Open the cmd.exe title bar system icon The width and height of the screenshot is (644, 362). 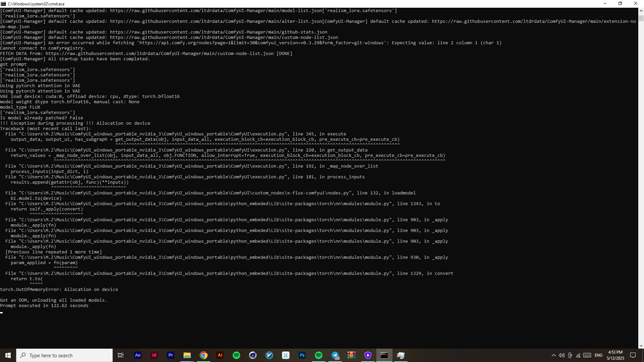(x=3, y=4)
